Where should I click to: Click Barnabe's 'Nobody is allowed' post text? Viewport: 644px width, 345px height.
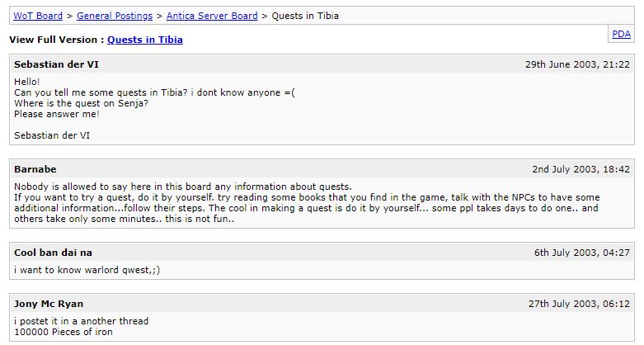[183, 187]
